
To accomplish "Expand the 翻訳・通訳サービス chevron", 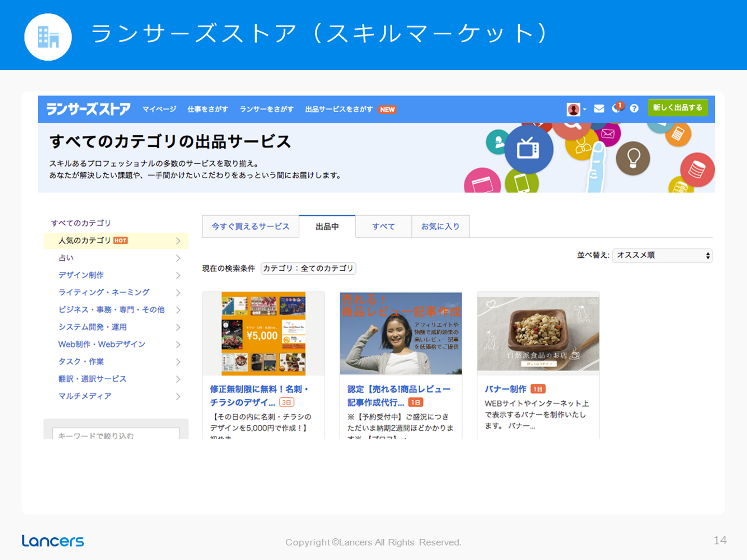I will (x=178, y=379).
